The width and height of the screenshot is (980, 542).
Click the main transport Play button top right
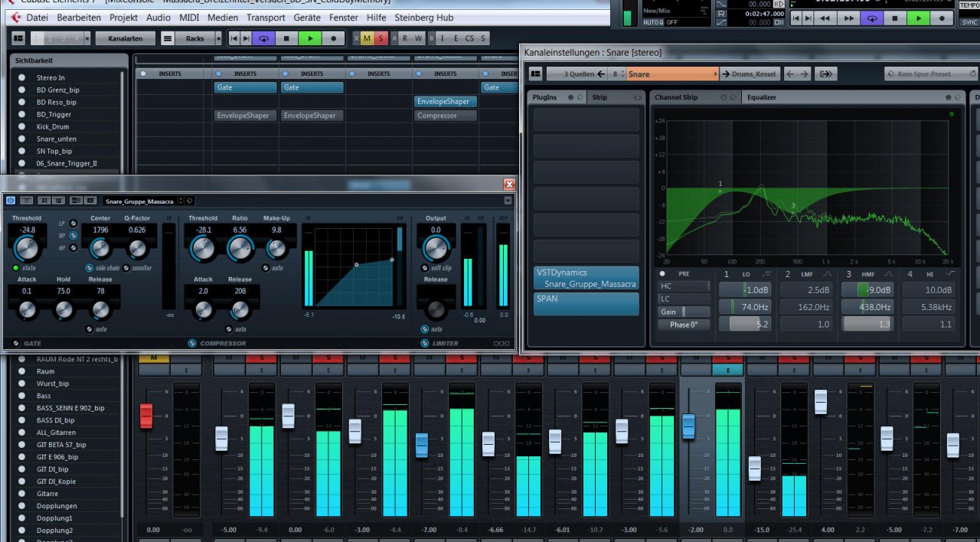tap(917, 18)
